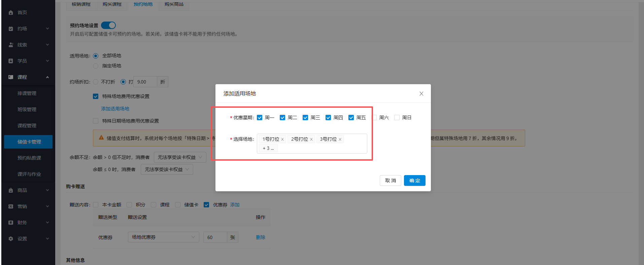Expand the 设置 sidebar menu
This screenshot has width=644, height=265.
pyautogui.click(x=47, y=239)
